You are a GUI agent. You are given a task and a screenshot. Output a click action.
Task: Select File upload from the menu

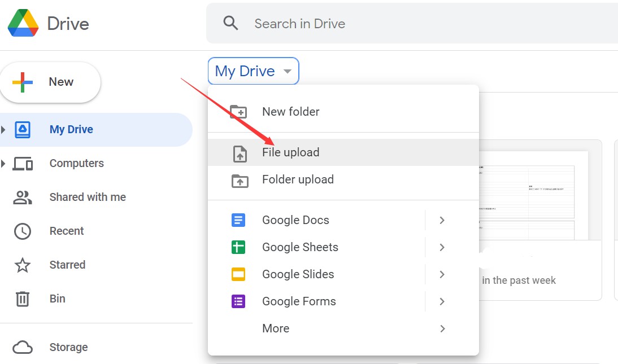pos(290,152)
